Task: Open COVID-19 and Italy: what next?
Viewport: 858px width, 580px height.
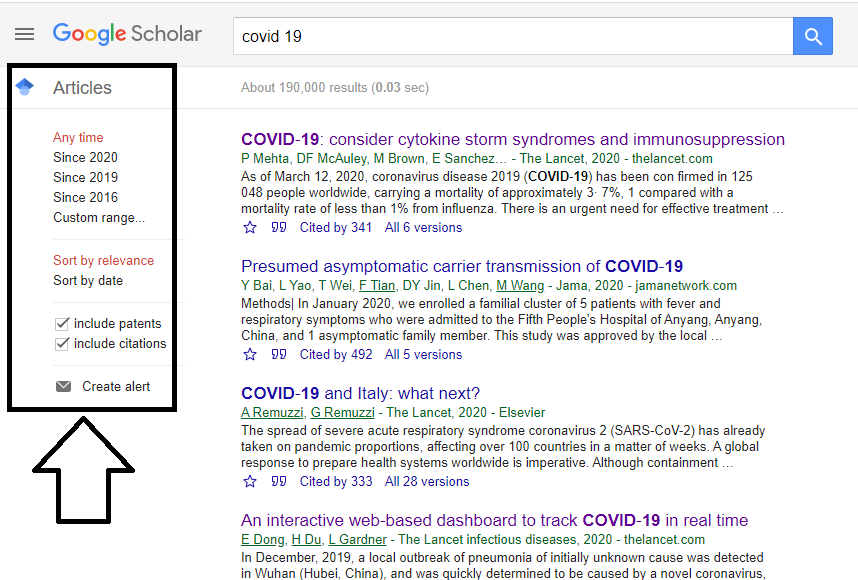Action: point(361,393)
